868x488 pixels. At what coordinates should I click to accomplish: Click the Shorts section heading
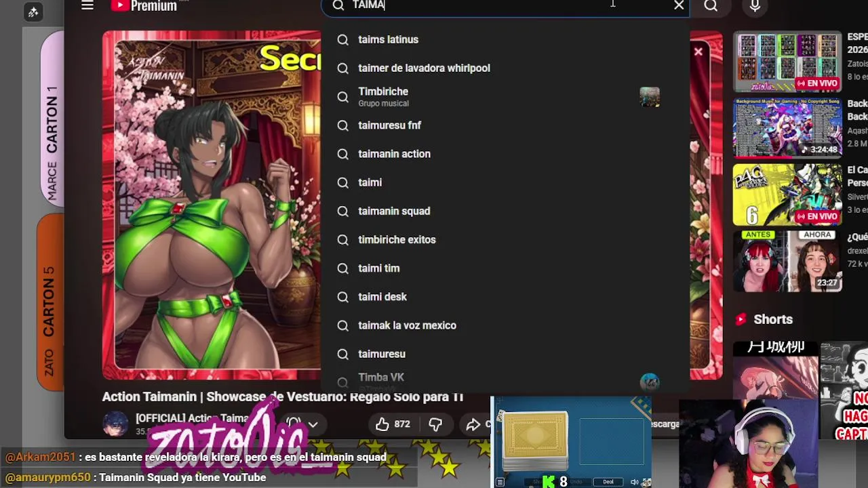773,319
